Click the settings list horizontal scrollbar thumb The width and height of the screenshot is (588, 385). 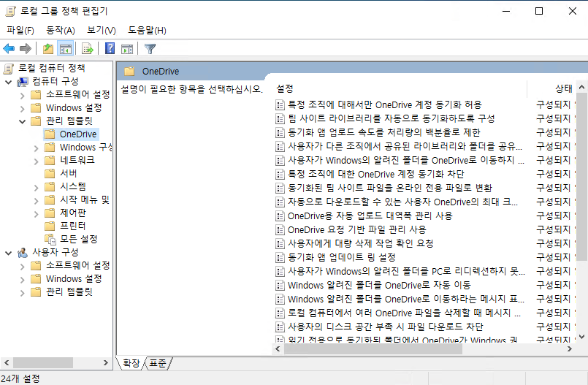click(x=373, y=349)
